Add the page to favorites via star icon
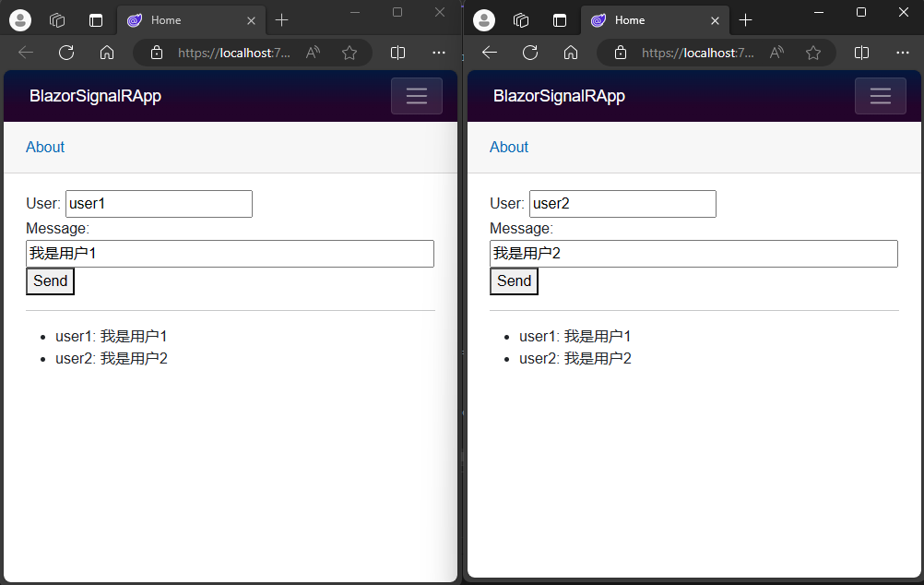Screen dimensions: 924x585 coord(350,53)
